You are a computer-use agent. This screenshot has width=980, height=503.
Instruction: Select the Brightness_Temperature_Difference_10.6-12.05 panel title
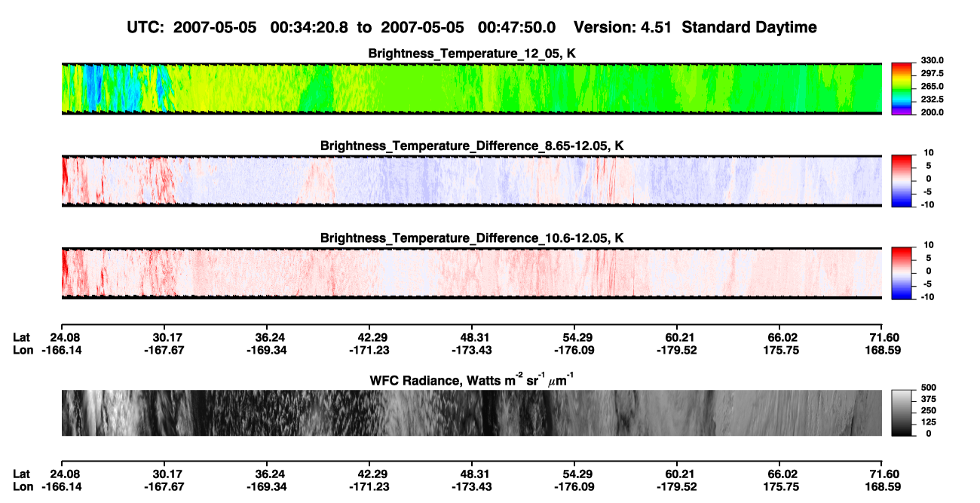(x=472, y=238)
